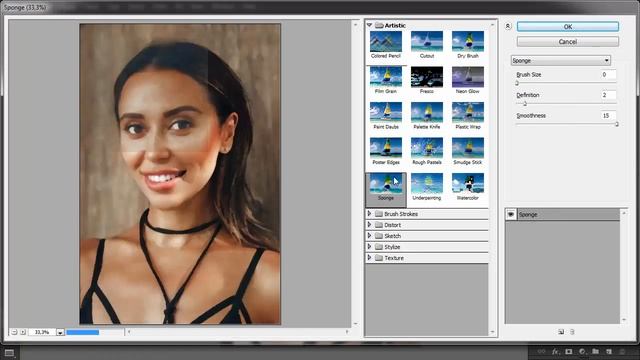The height and width of the screenshot is (360, 640).
Task: Open the Sponge filter type dropdown
Action: [560, 60]
